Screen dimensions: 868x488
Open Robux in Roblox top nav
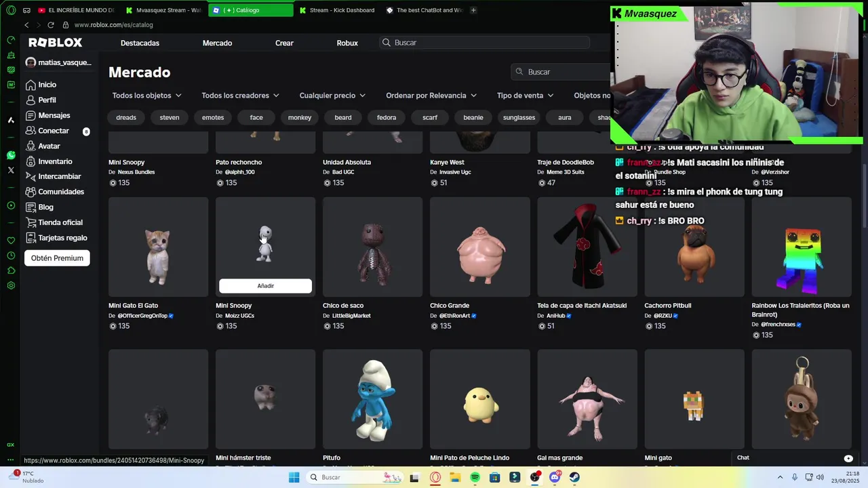point(347,43)
